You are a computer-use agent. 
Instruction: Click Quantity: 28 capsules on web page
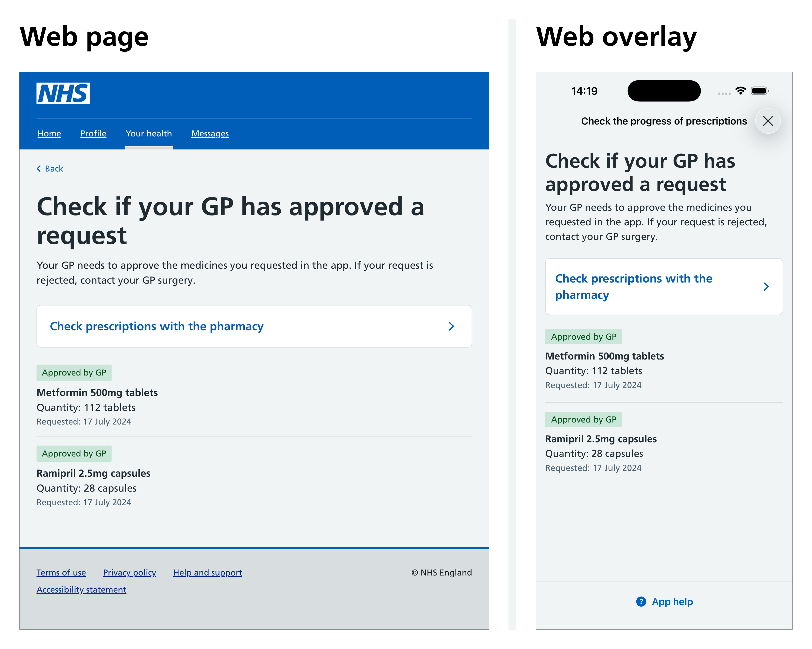pos(87,488)
